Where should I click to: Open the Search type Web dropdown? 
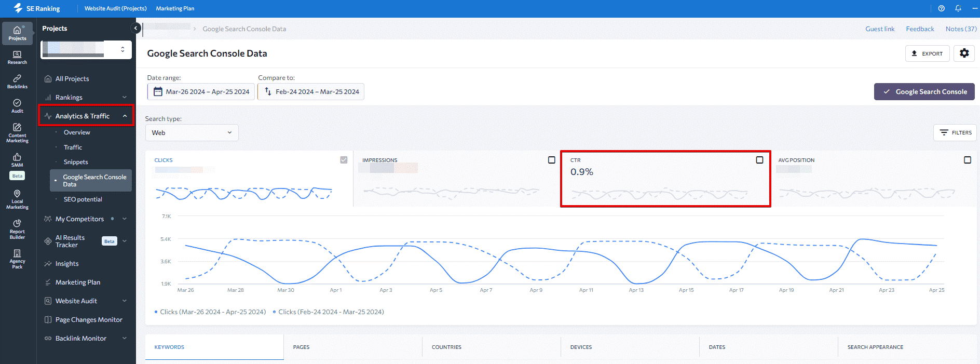192,132
